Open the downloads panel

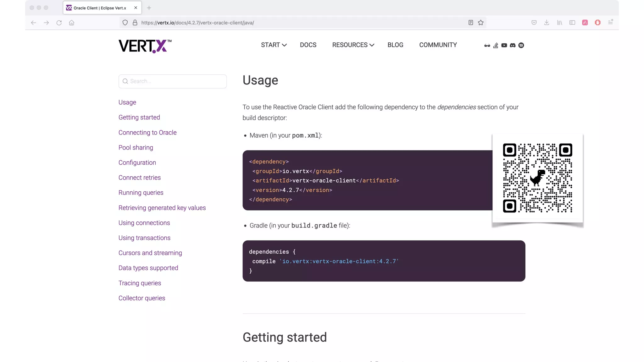pyautogui.click(x=547, y=23)
